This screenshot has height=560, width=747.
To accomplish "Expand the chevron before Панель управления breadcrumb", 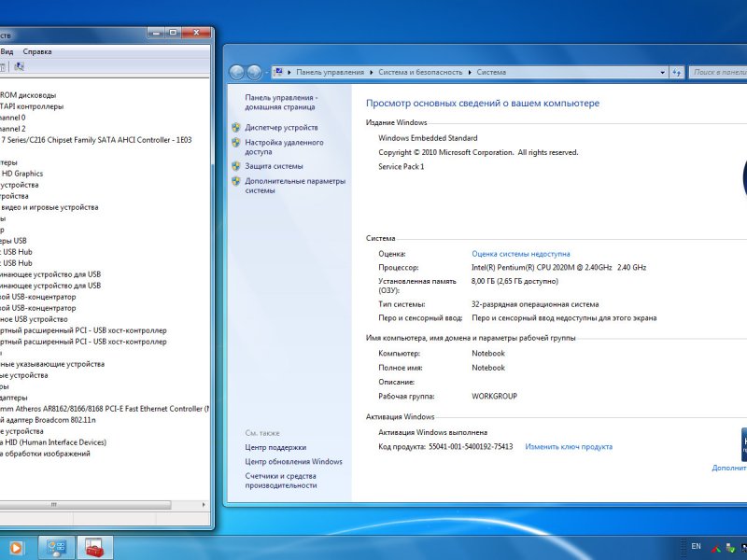I will tap(289, 73).
